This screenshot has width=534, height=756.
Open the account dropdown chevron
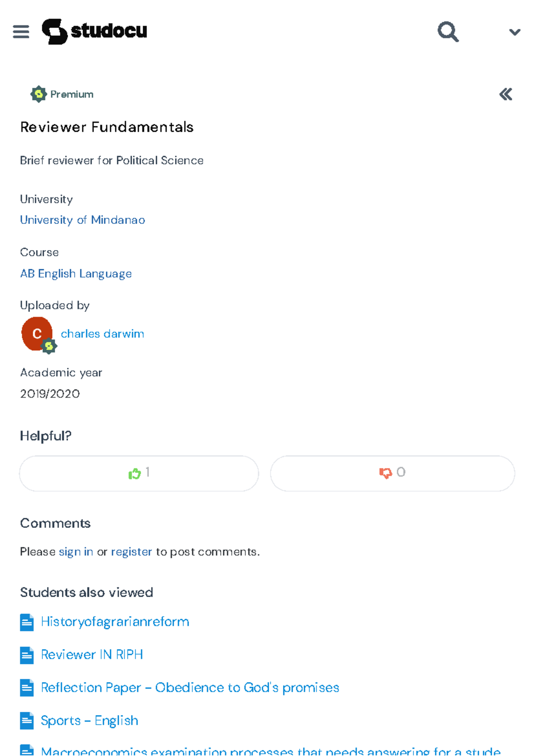(x=514, y=32)
